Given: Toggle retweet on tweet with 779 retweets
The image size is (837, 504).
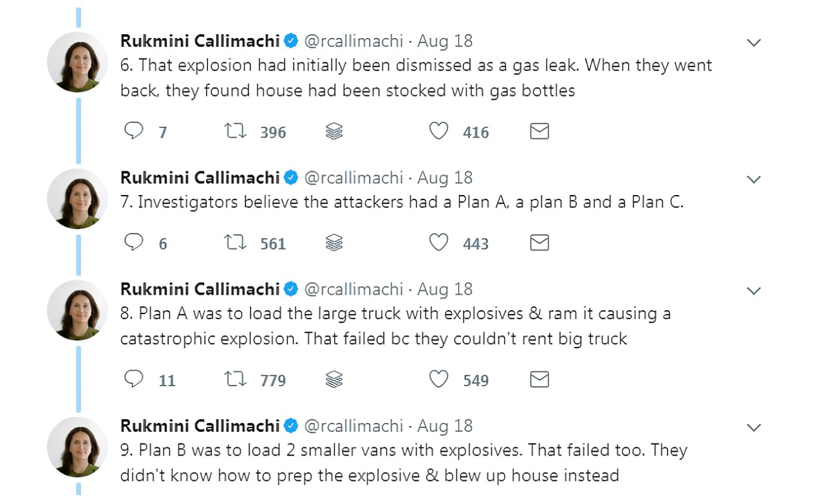Looking at the screenshot, I should point(235,380).
